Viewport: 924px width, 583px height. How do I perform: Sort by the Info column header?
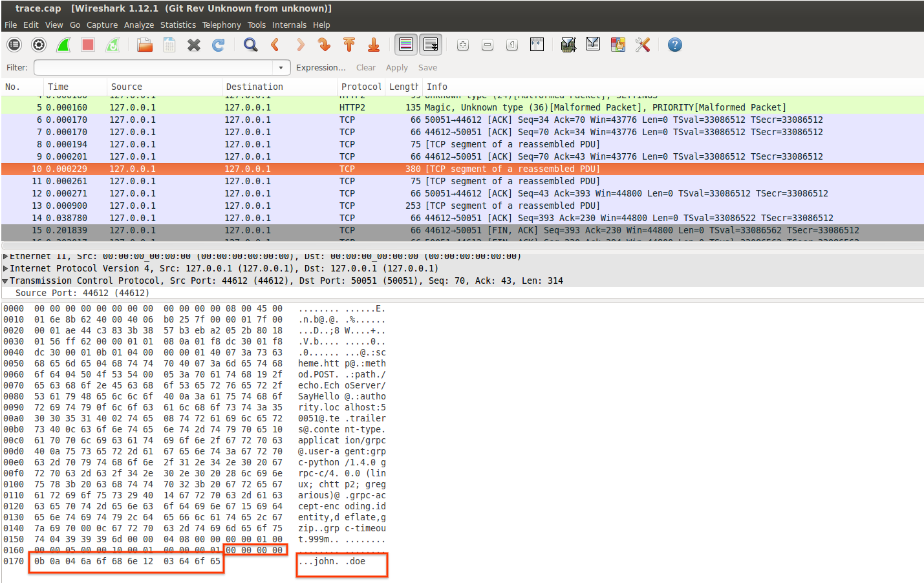pos(672,87)
